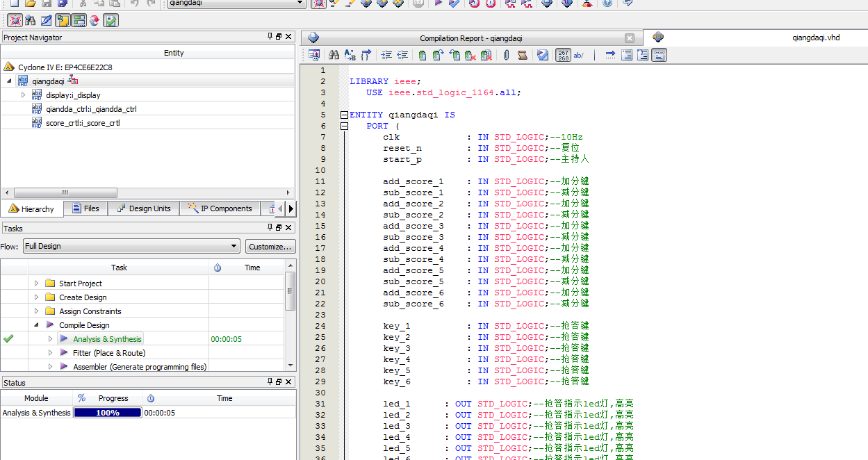This screenshot has width=868, height=460.
Task: Collapse the ENTITY qiangdaqi code fold marker
Action: coord(344,115)
